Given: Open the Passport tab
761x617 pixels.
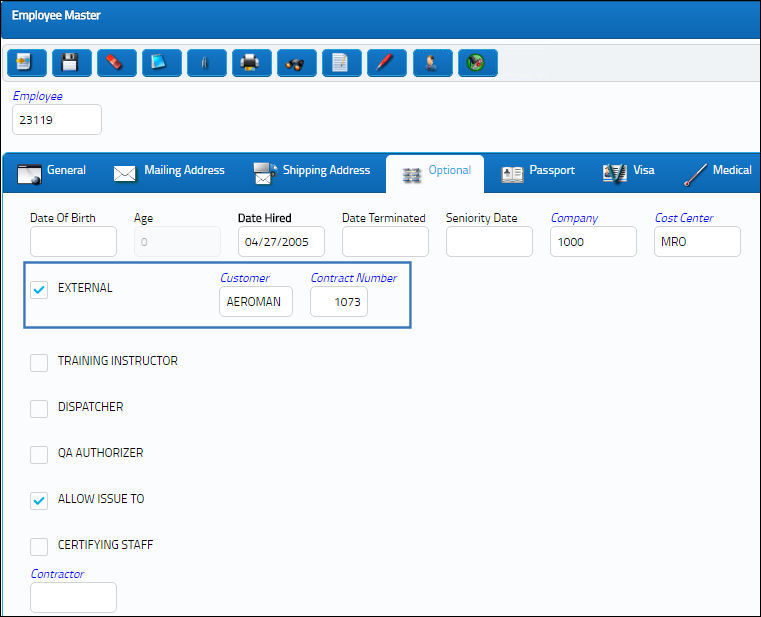Looking at the screenshot, I should coord(538,173).
